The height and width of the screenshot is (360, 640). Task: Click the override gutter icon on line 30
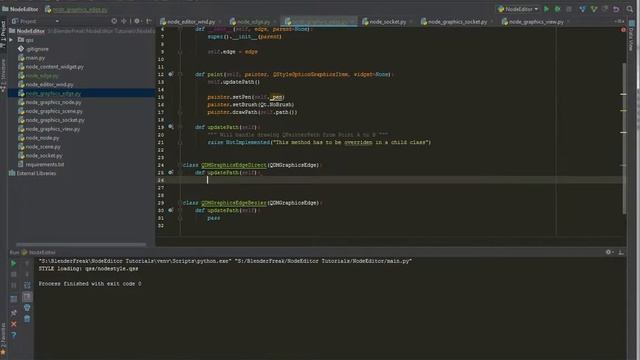coord(171,211)
